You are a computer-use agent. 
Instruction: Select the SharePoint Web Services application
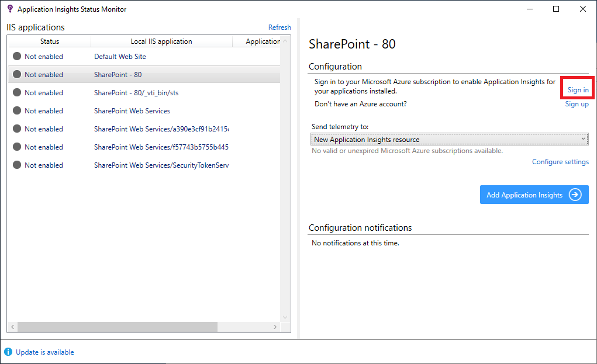coord(132,110)
